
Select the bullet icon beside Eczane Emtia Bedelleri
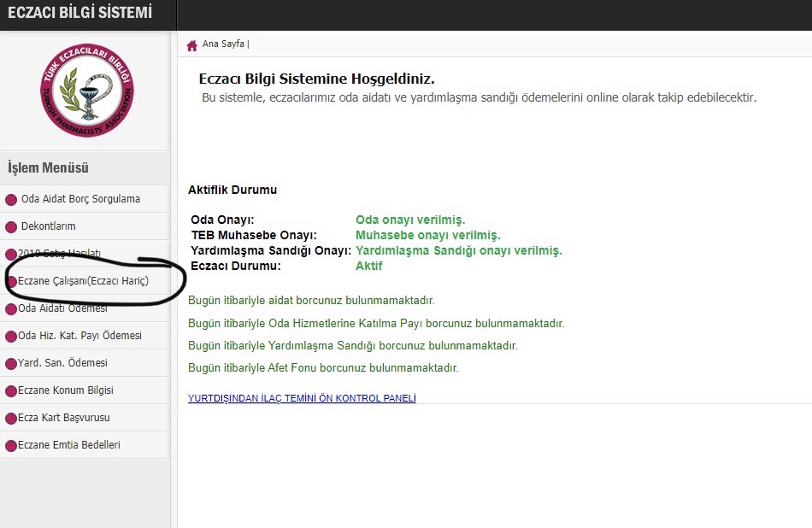[x=11, y=446]
